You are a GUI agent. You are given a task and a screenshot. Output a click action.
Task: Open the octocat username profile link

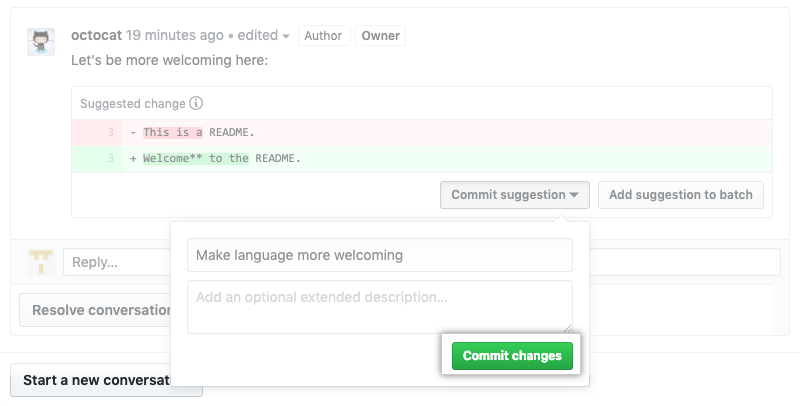(x=97, y=35)
